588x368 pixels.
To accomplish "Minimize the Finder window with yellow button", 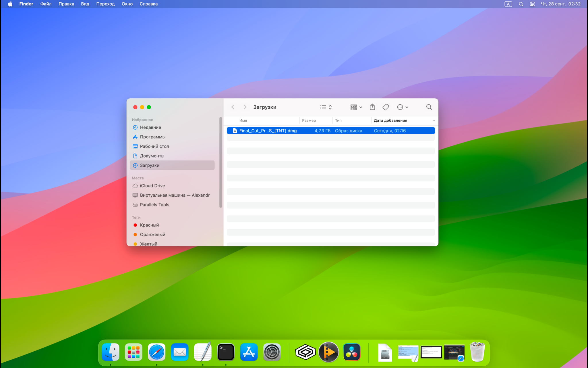I will (142, 107).
